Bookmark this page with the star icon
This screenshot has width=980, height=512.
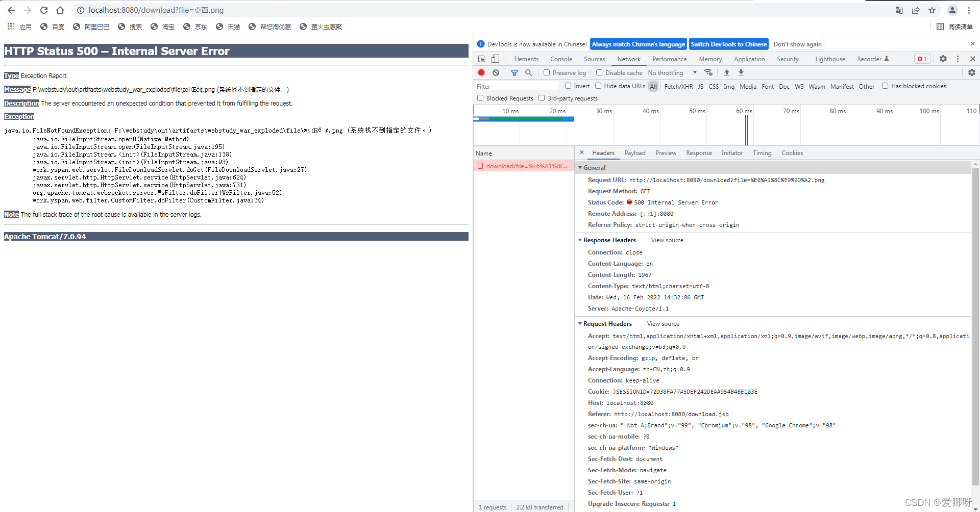coord(932,10)
